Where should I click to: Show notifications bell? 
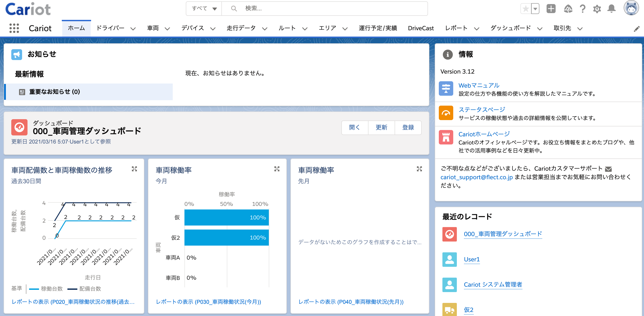click(612, 9)
